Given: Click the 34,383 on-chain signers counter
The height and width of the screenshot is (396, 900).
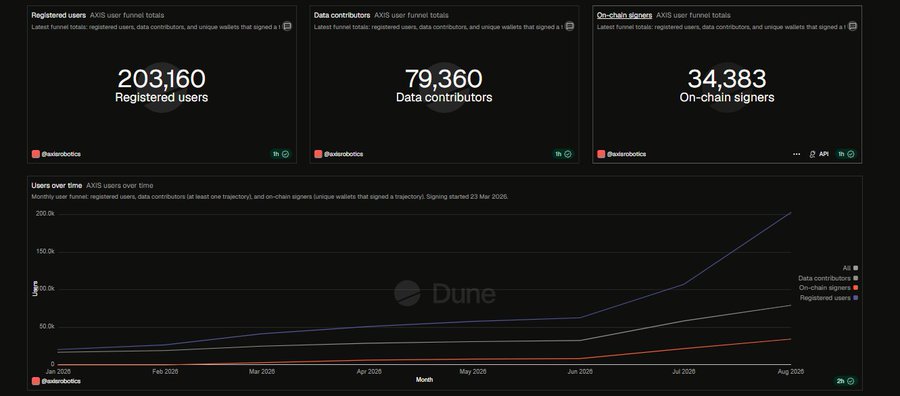Looking at the screenshot, I should pyautogui.click(x=727, y=79).
